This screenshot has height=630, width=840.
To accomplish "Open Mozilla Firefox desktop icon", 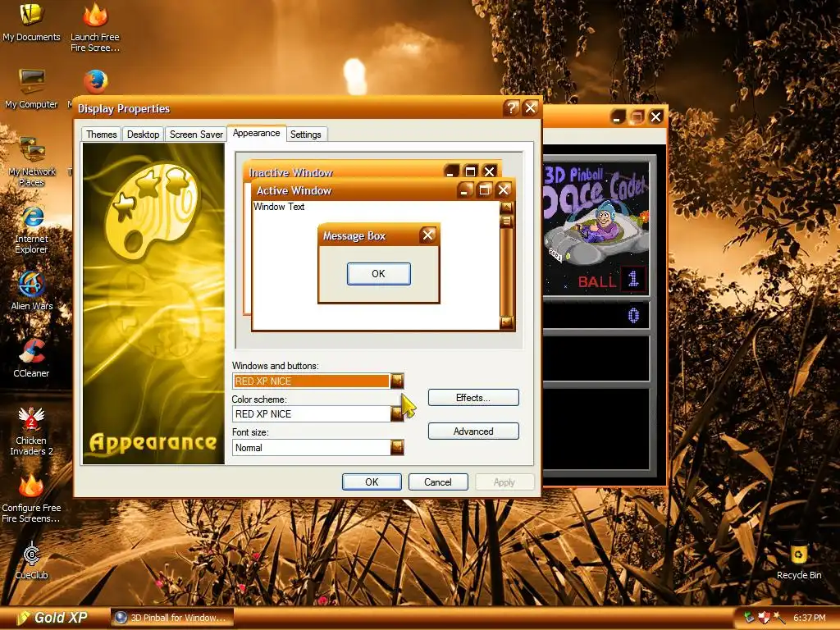I will click(95, 82).
